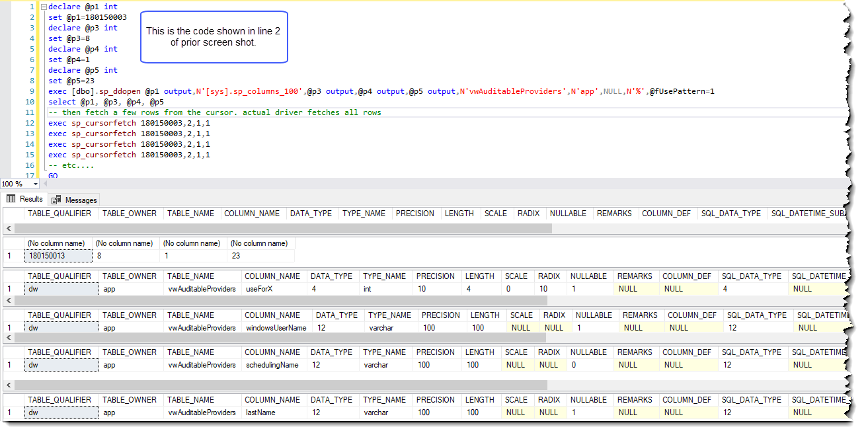Select the schedulingName cell
Viewport: 868px width, 435px height.
coord(272,365)
